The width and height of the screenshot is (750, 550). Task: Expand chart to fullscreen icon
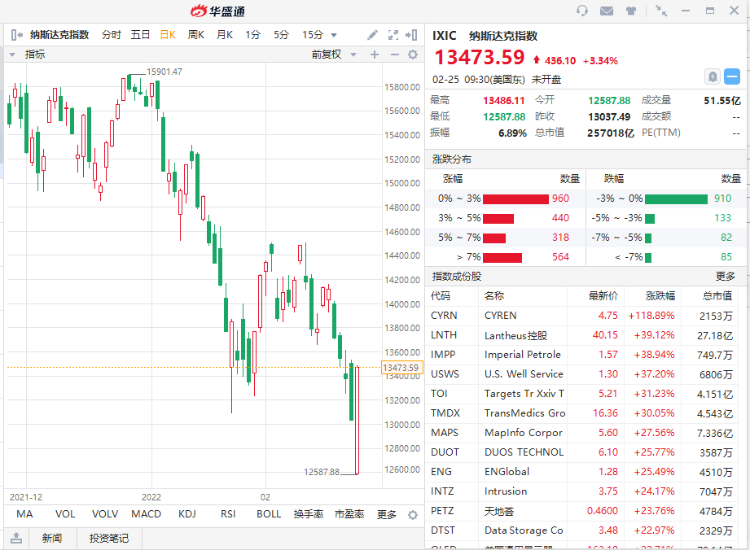click(393, 34)
